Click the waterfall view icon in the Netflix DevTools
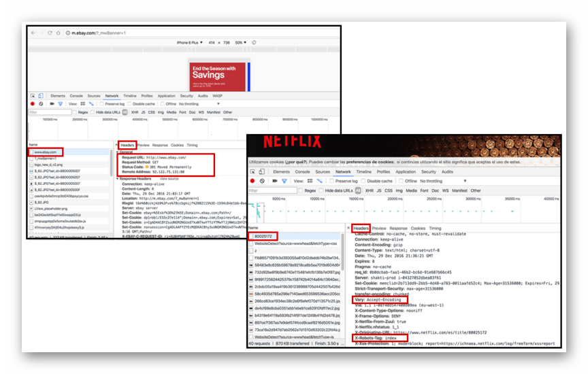Viewport: 588px width, 374px height. 319,181
